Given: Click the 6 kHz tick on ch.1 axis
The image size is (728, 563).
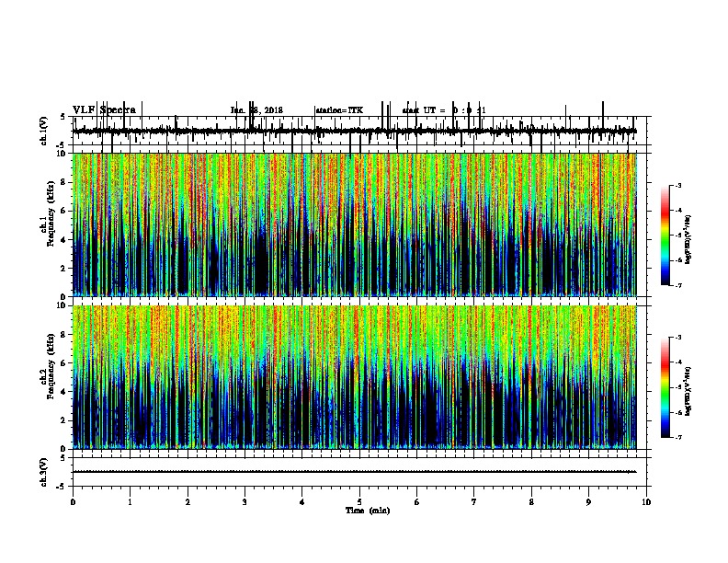Looking at the screenshot, I should pyautogui.click(x=64, y=211).
